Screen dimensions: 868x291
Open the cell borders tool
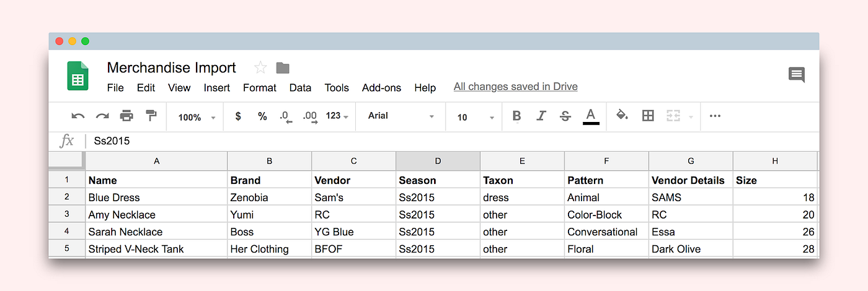pyautogui.click(x=648, y=116)
